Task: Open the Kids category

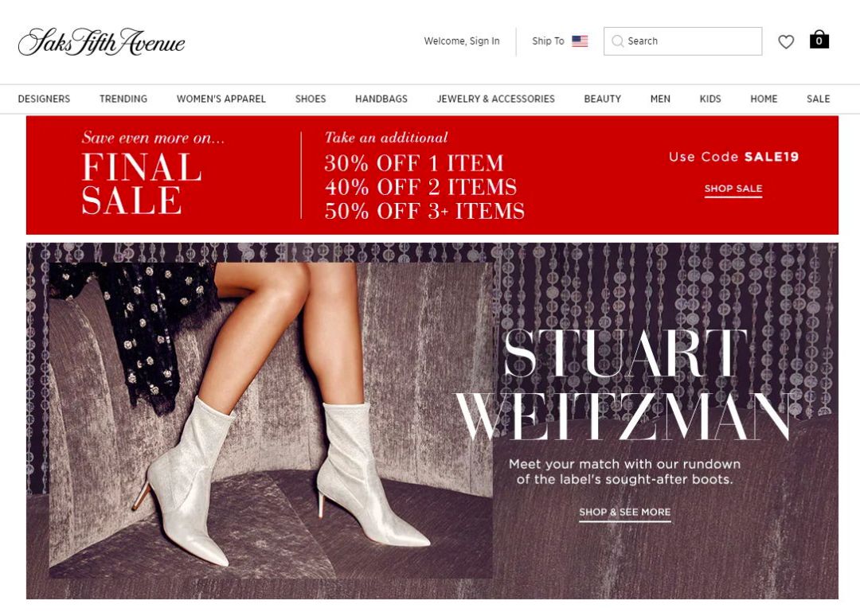Action: [710, 99]
